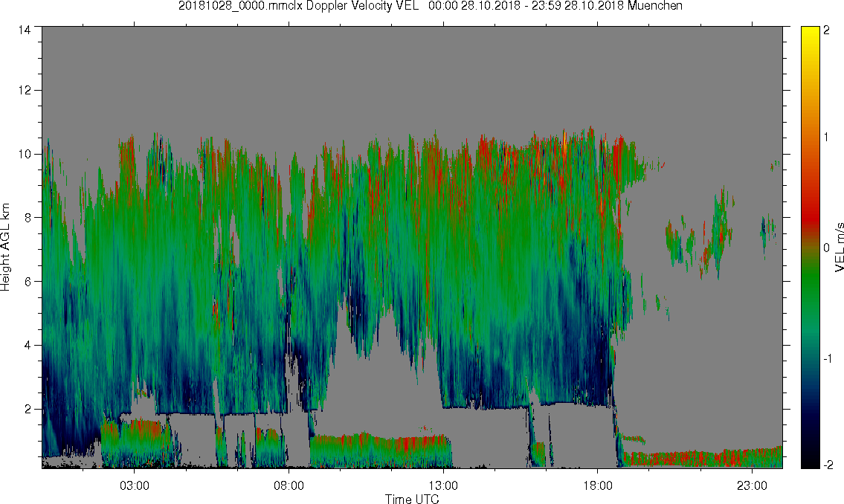Screen dimensions: 844x504
Task: Click the 6 km height tick label
Action: point(28,281)
